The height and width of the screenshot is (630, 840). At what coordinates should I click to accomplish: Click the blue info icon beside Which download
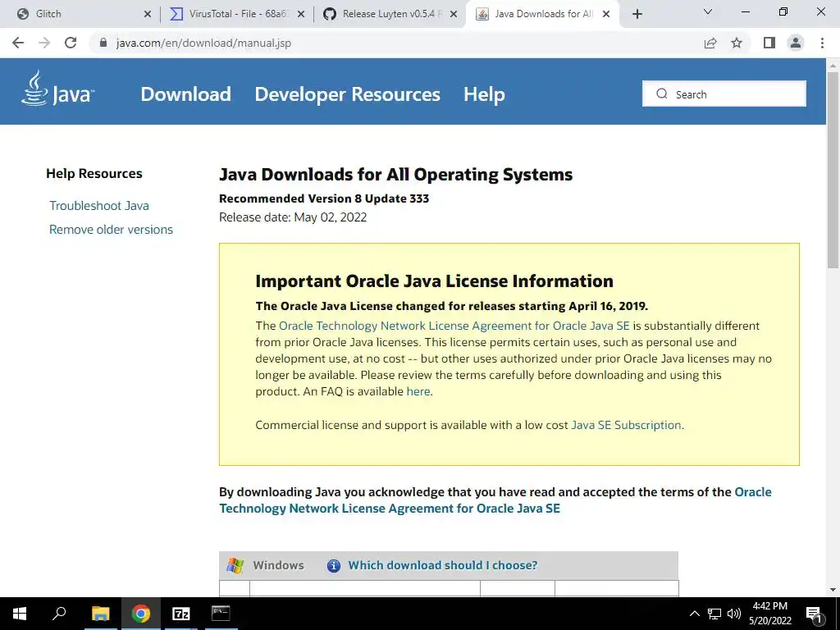333,566
